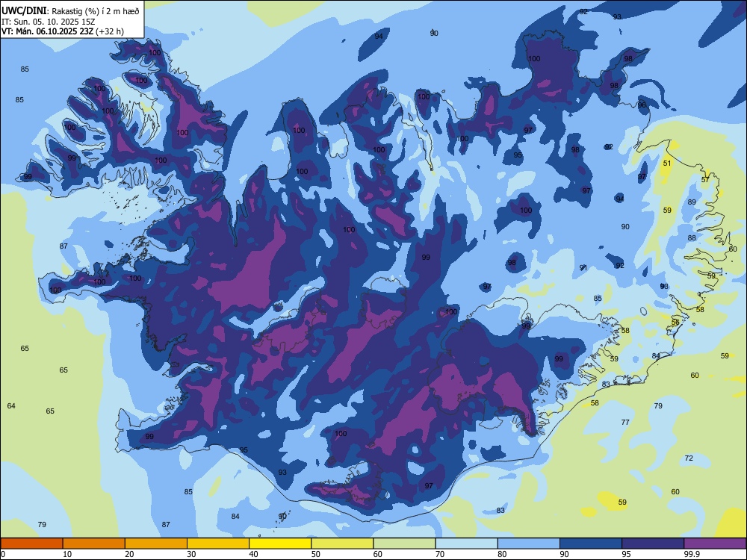Click the legend tick label '70'
The height and width of the screenshot is (560, 747).
point(440,554)
